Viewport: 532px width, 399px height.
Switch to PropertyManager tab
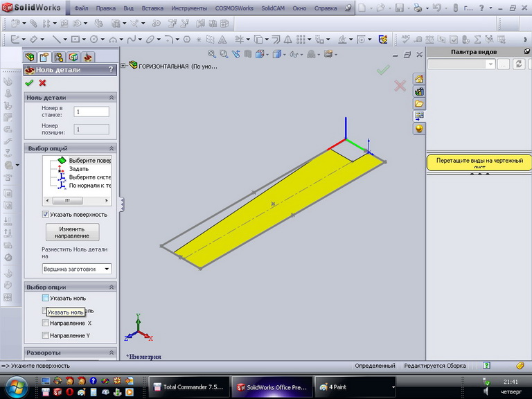(44, 57)
